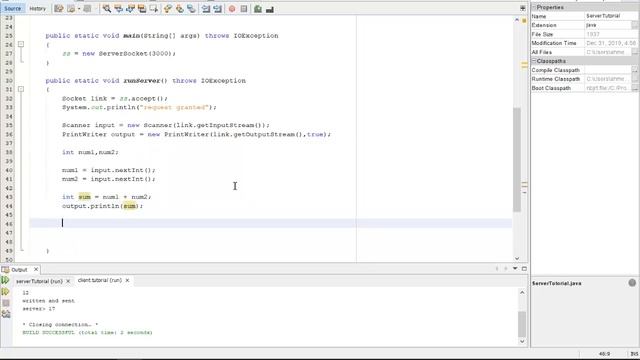Screen dimensions: 640x360
Task: Uncomment the selected code lines
Action: coord(270,9)
